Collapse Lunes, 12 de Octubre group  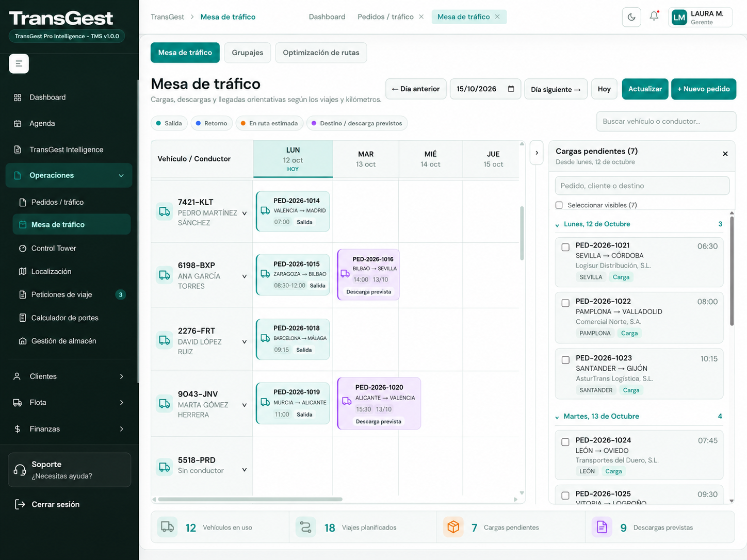pyautogui.click(x=557, y=225)
